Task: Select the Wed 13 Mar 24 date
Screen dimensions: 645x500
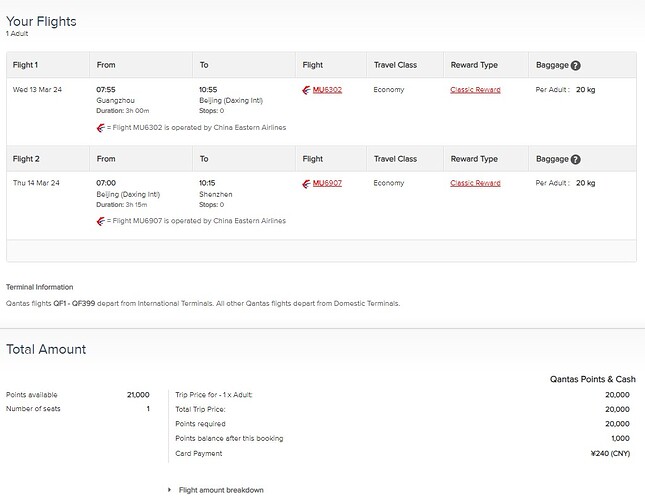Action: pyautogui.click(x=37, y=89)
